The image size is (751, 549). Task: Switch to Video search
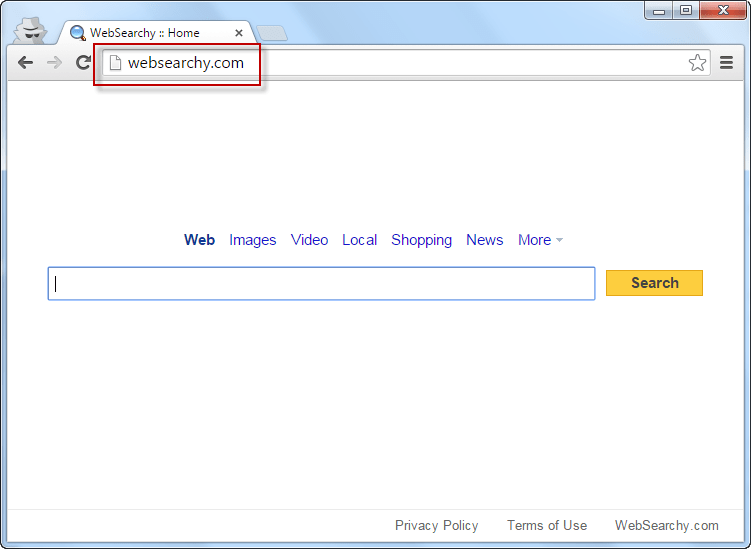click(x=309, y=240)
